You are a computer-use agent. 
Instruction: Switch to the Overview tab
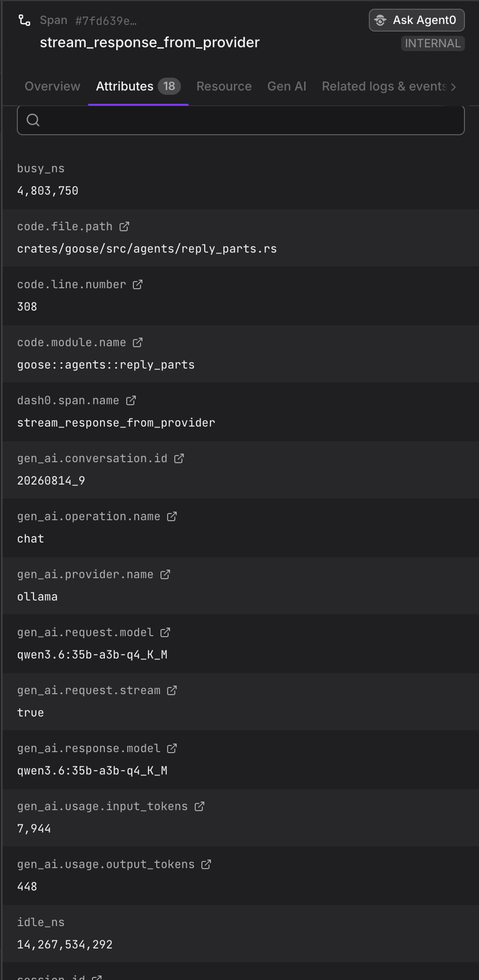coord(52,87)
